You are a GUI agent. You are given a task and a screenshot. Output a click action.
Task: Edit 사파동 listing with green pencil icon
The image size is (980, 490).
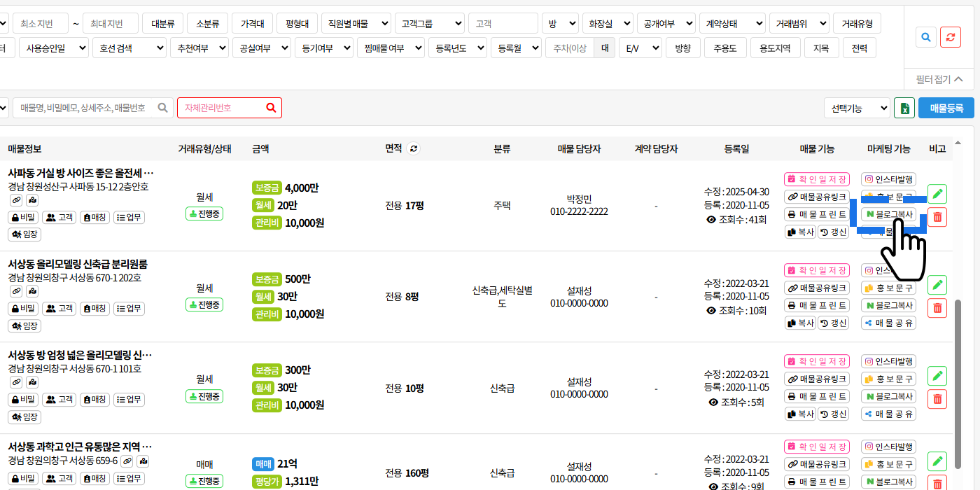pos(937,194)
